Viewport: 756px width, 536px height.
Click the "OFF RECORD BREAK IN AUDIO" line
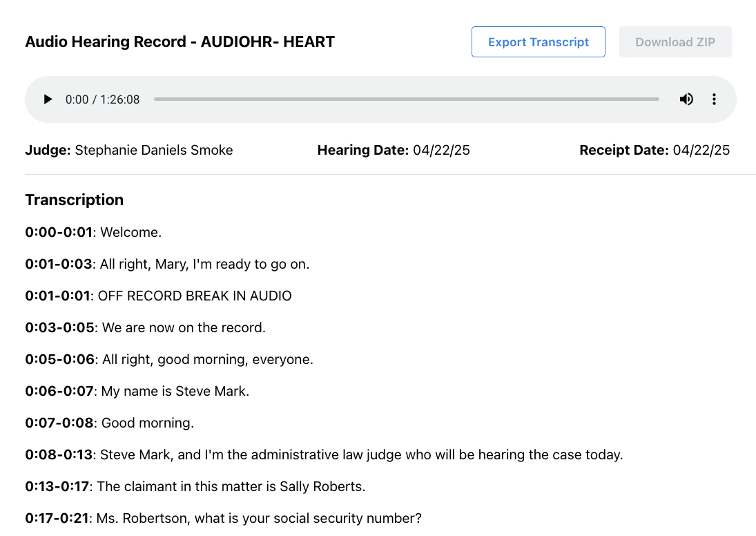coord(195,296)
